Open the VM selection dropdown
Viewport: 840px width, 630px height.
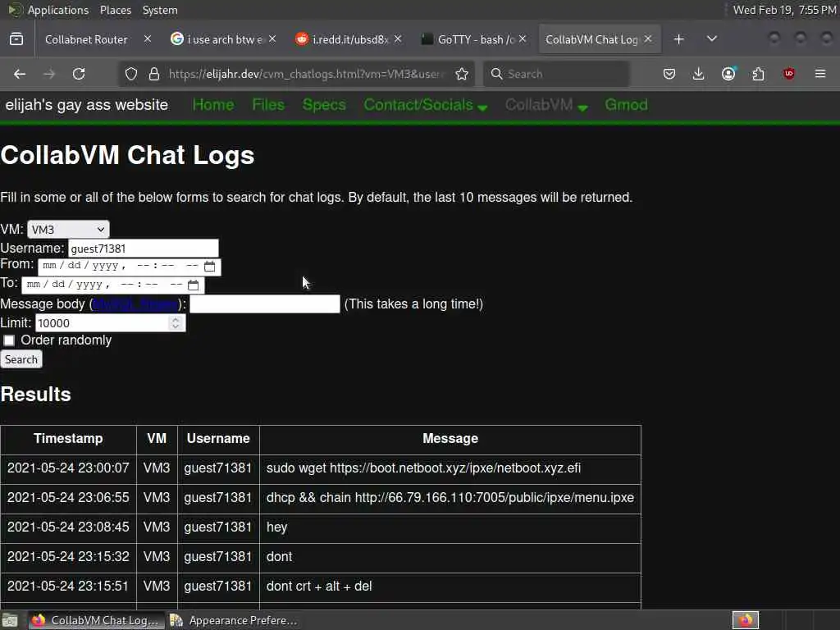68,230
